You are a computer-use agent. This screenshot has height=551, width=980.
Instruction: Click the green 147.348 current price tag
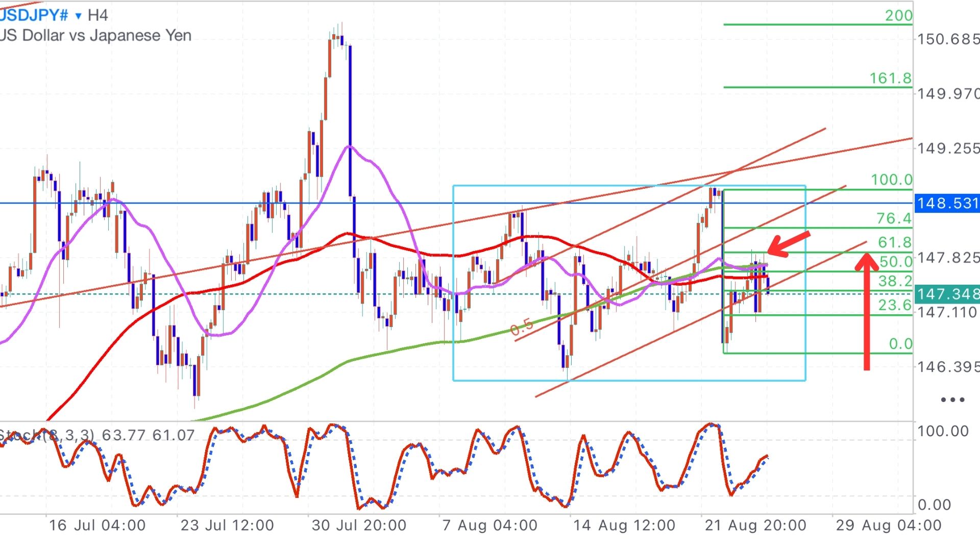pos(947,294)
